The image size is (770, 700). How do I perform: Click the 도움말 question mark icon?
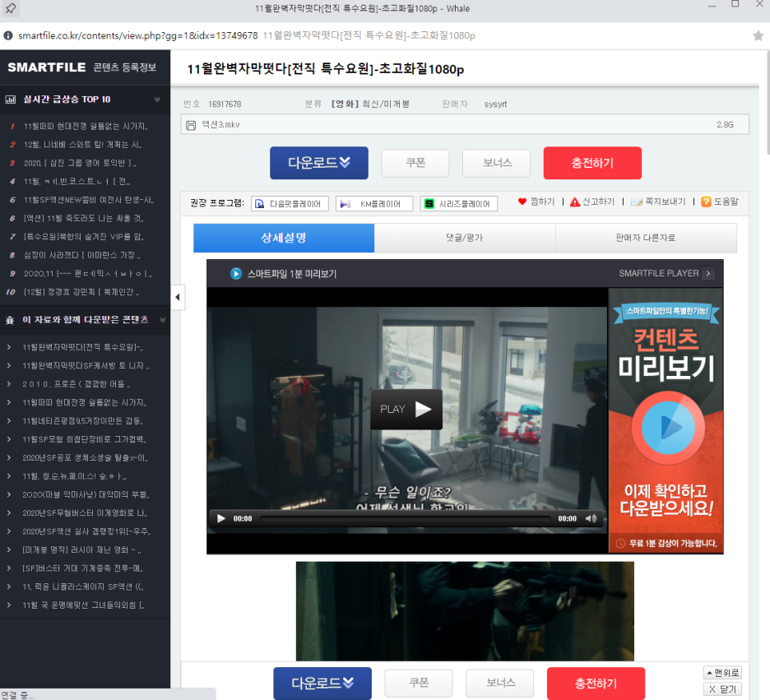click(x=705, y=202)
